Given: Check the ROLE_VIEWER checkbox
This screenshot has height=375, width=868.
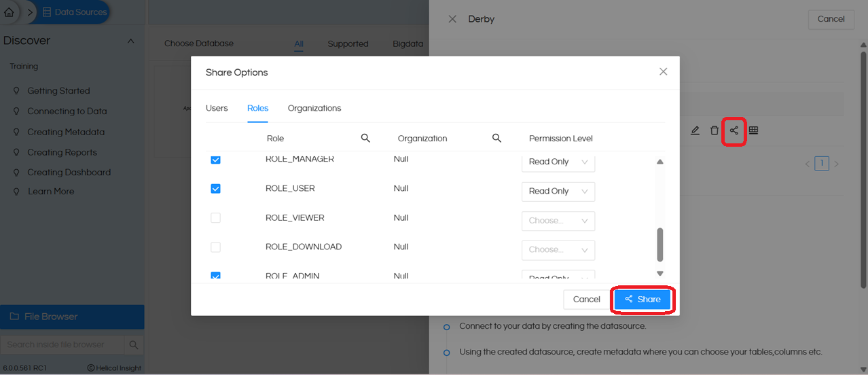Looking at the screenshot, I should coord(215,218).
